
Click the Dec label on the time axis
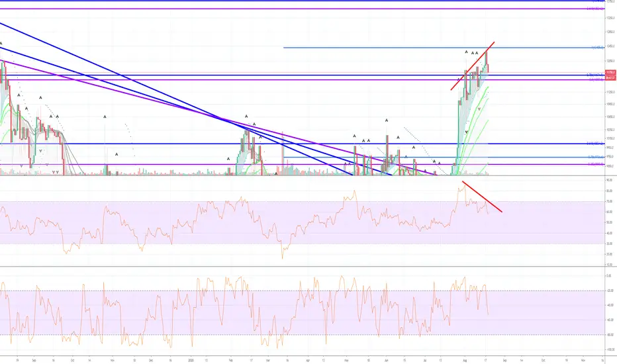(x=151, y=360)
